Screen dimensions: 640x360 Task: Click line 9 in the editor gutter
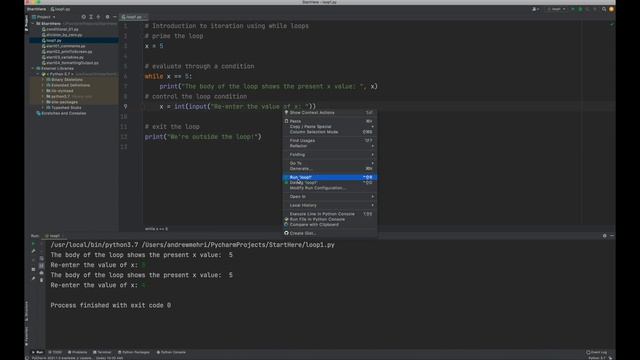pyautogui.click(x=125, y=107)
